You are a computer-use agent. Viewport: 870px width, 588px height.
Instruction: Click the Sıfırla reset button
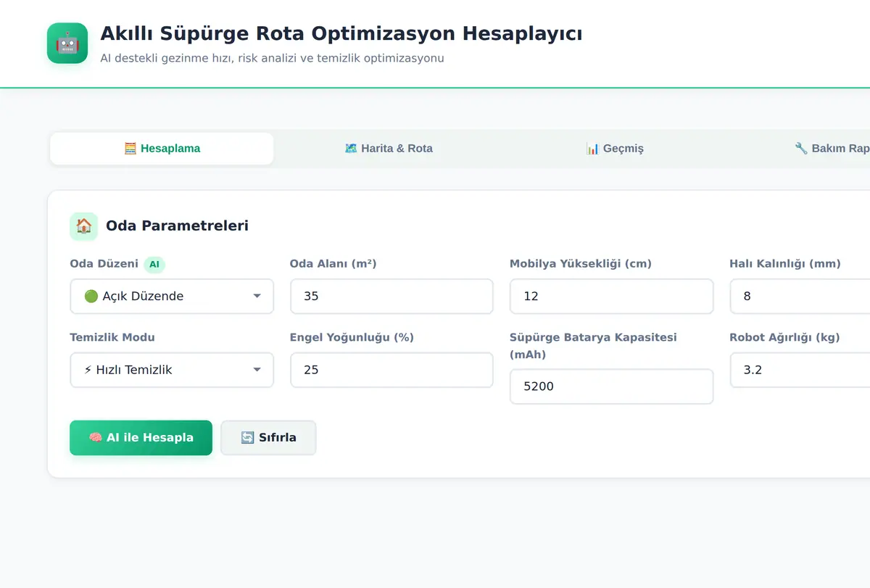(x=268, y=438)
